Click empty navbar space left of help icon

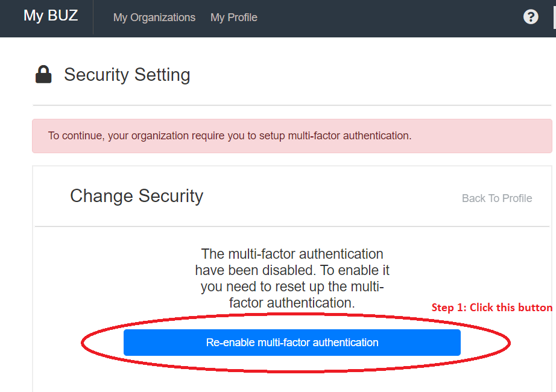point(392,17)
